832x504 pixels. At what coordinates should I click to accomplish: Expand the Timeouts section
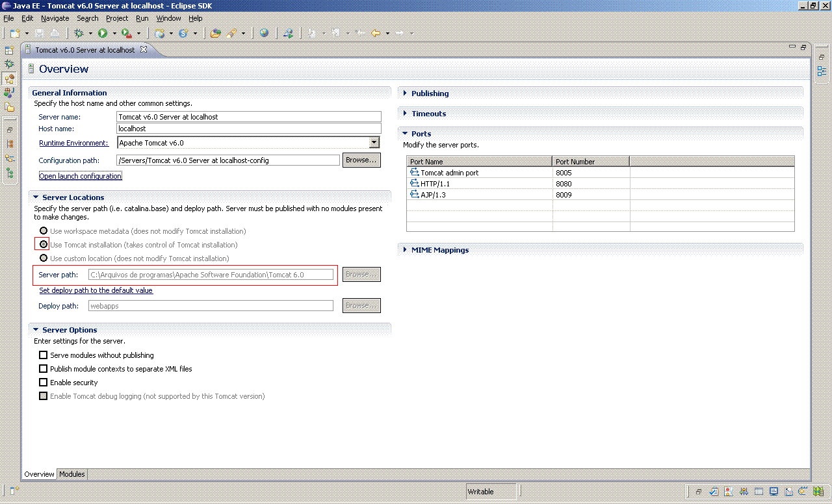click(405, 114)
